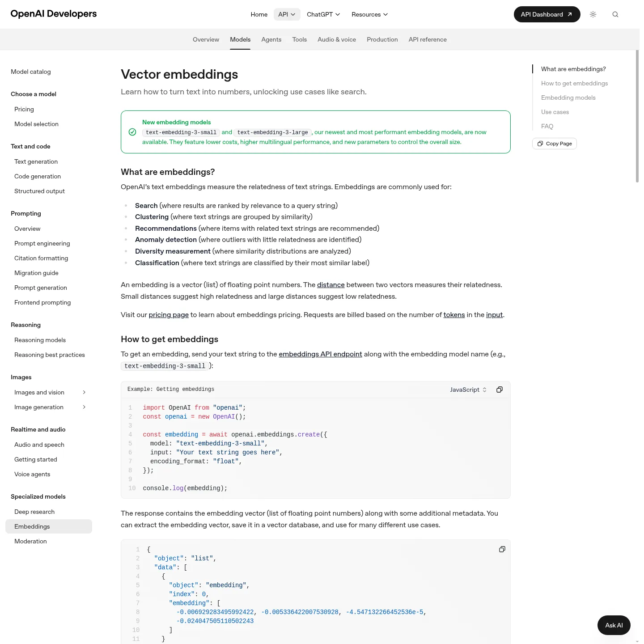Copy the JSON response code block

502,549
